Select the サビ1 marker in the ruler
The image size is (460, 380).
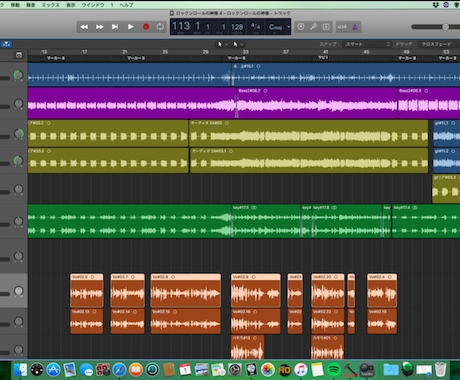[323, 58]
